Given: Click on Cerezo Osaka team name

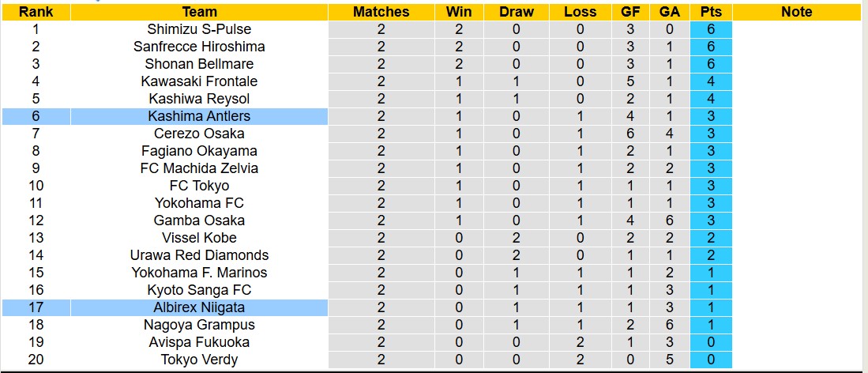Looking at the screenshot, I should click(199, 134).
